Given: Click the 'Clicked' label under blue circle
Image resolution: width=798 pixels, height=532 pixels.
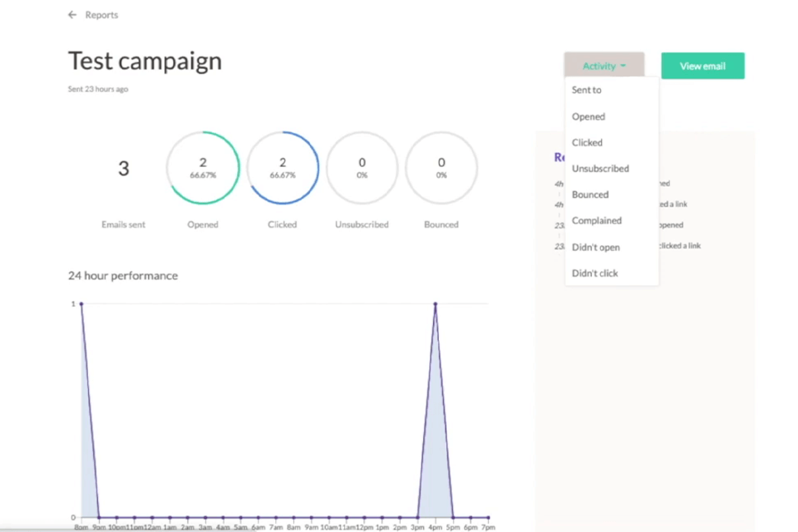Looking at the screenshot, I should 283,224.
